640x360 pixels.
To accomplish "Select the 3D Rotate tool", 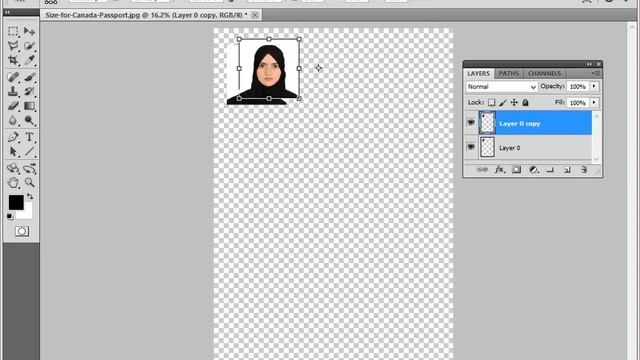I will [x=13, y=168].
